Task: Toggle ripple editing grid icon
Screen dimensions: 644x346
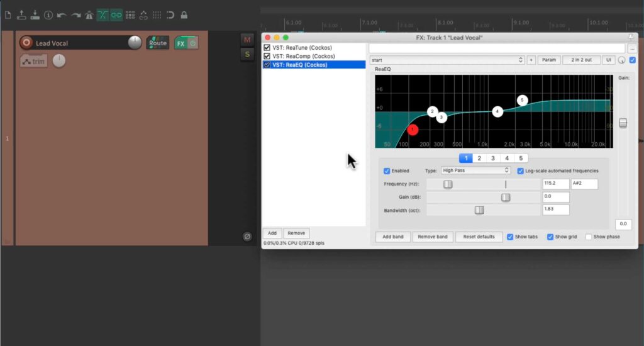Action: point(130,15)
